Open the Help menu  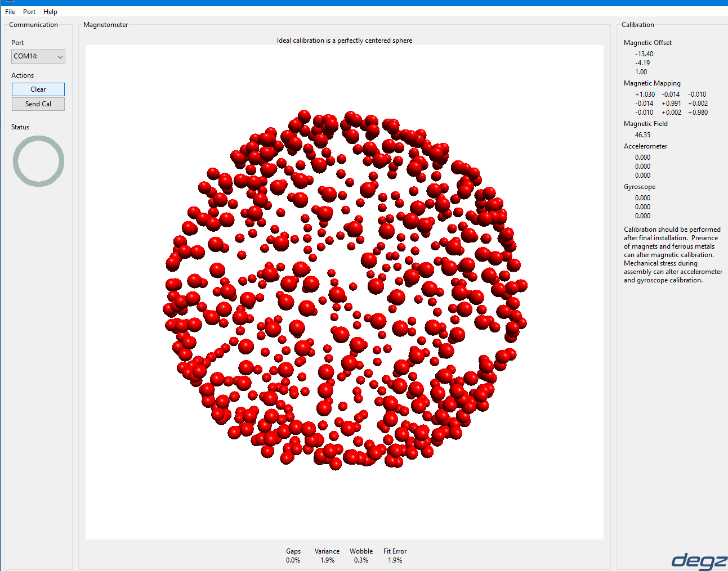50,12
